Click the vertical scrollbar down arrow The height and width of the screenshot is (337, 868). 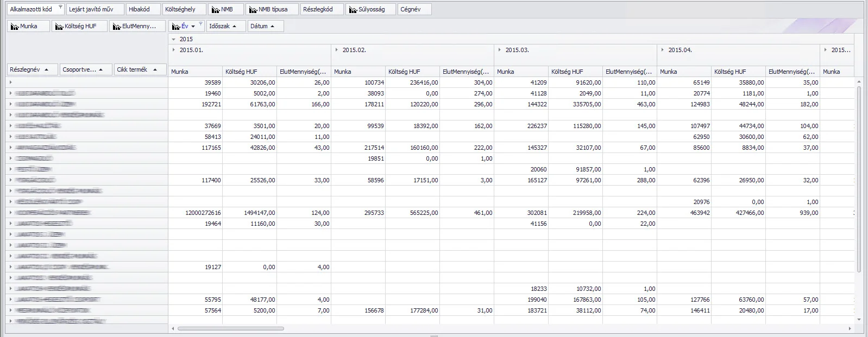(859, 320)
